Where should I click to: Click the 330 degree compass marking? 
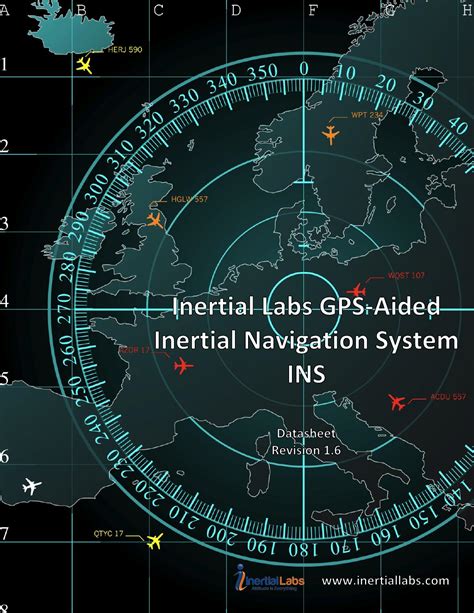[184, 101]
